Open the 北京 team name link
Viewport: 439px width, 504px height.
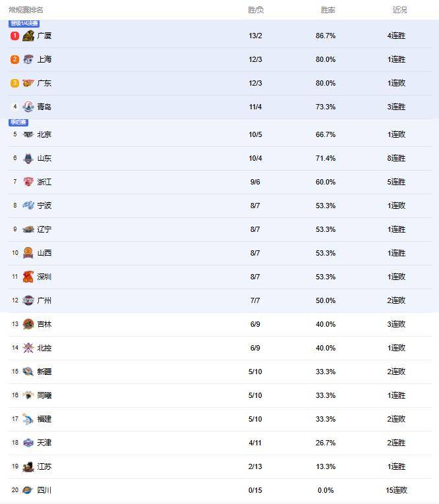[44, 134]
